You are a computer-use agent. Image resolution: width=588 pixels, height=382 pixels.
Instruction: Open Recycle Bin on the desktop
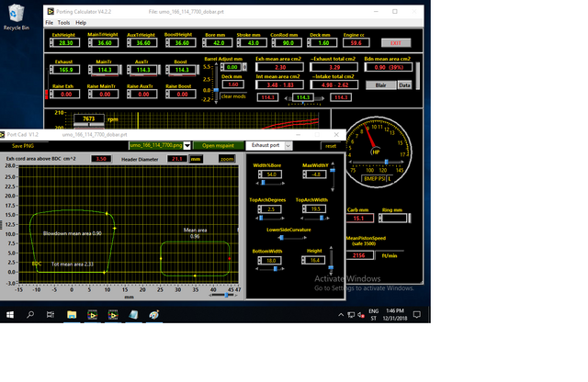point(17,17)
